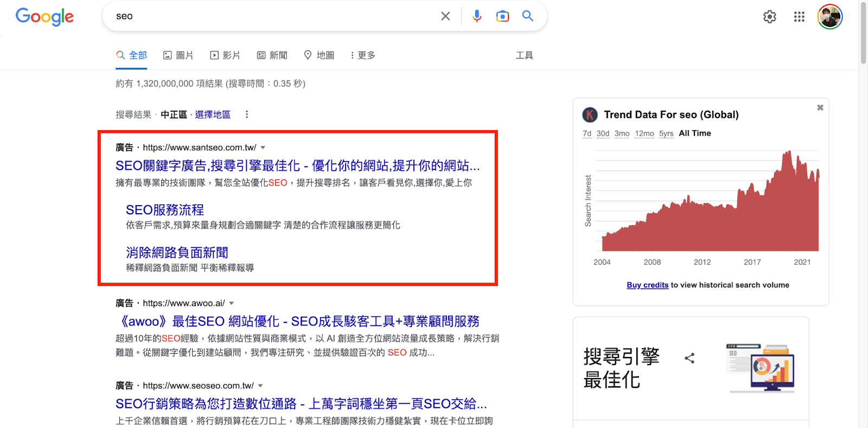Image resolution: width=868 pixels, height=428 pixels.
Task: Open the SEO服務流程 sitelink
Action: [x=165, y=210]
